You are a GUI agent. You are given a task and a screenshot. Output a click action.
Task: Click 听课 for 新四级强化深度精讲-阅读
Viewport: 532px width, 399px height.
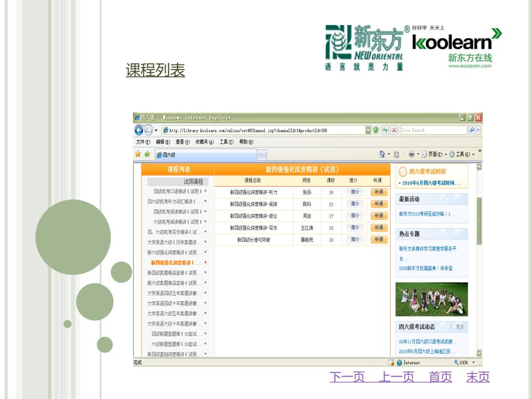(379, 204)
